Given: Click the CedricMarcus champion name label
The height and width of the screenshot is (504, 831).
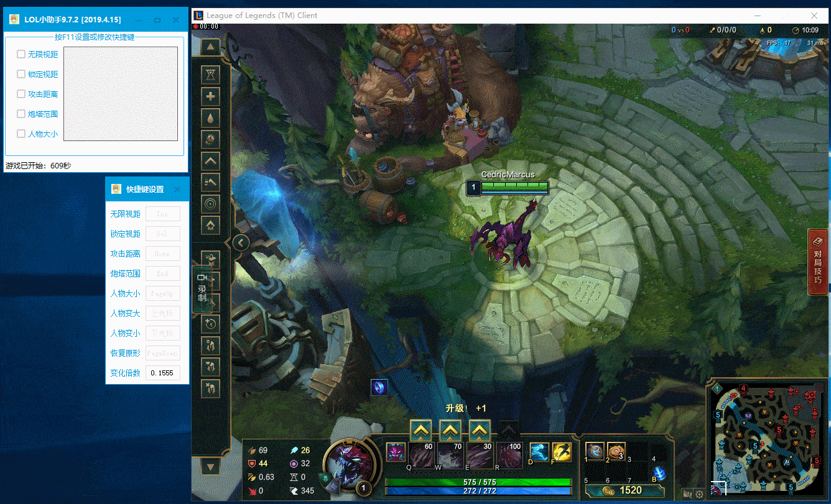Looking at the screenshot, I should pos(508,175).
